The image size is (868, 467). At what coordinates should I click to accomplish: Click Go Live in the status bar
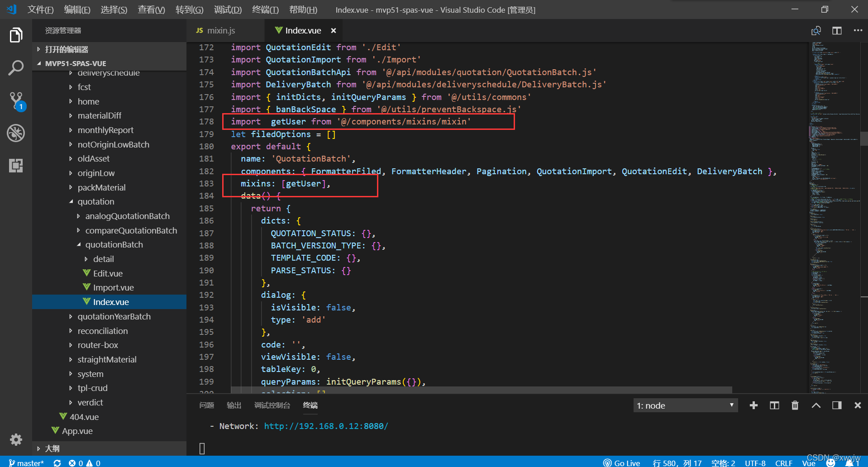pyautogui.click(x=621, y=462)
